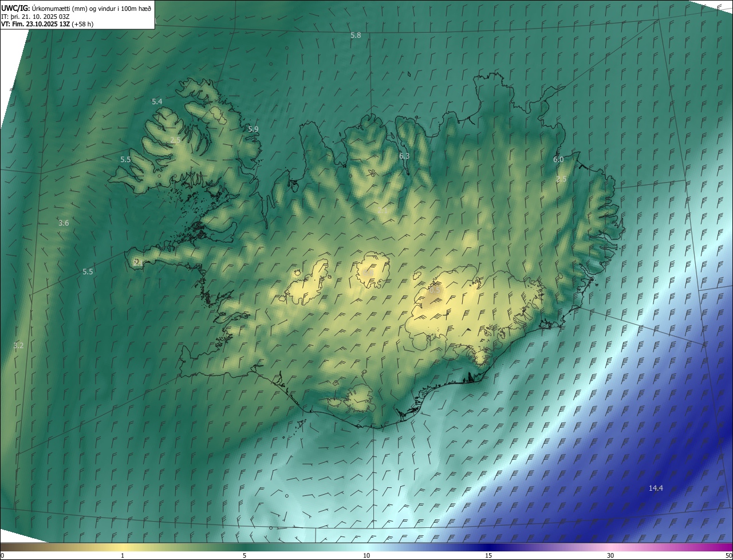The height and width of the screenshot is (560, 733).
Task: Click the 5.5 value label west of the Westfjords
Action: (x=125, y=160)
